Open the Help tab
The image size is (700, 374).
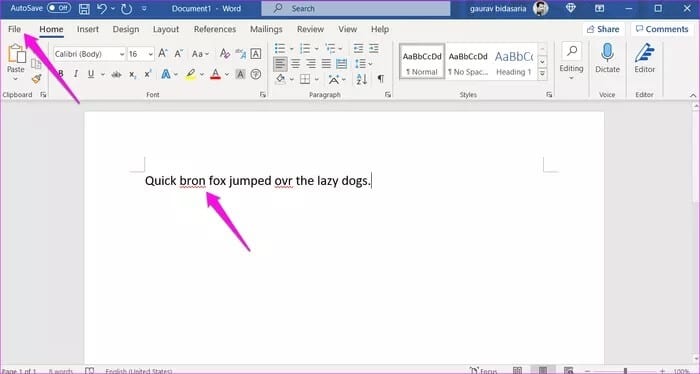coord(380,29)
